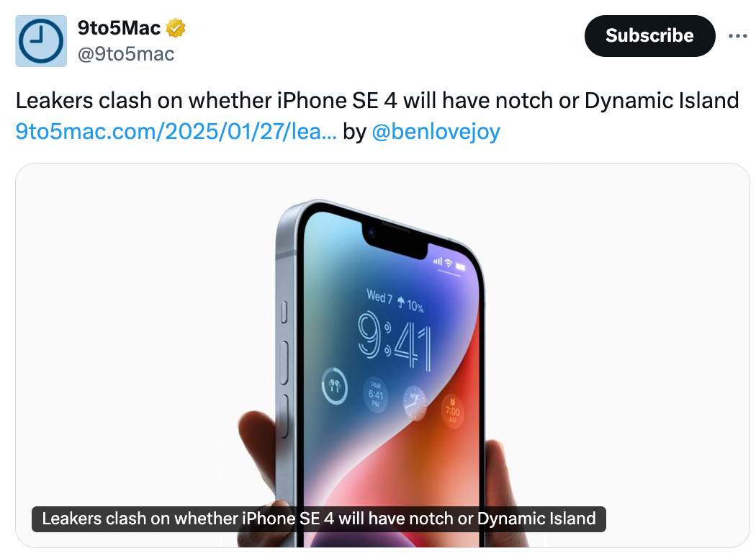The height and width of the screenshot is (556, 756).
Task: Click the AirPods battery ring widget on phone
Action: [335, 385]
